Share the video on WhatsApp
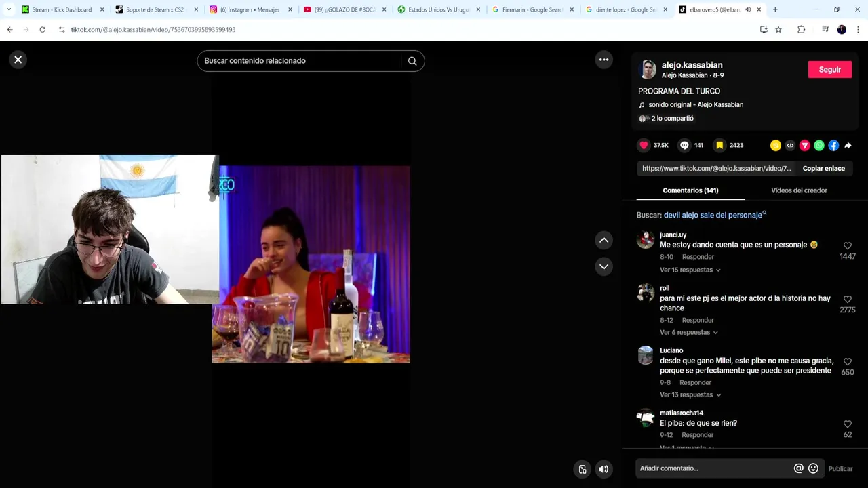Screen dimensions: 868x488 coord(819,145)
